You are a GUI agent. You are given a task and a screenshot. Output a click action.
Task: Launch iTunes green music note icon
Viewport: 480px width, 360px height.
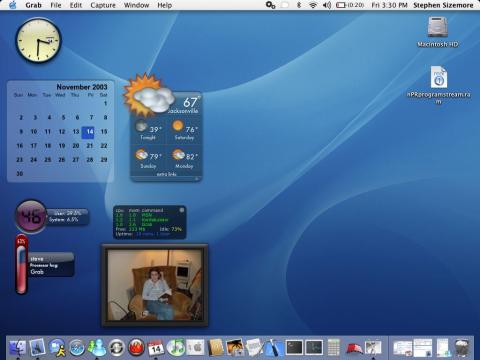click(x=176, y=347)
